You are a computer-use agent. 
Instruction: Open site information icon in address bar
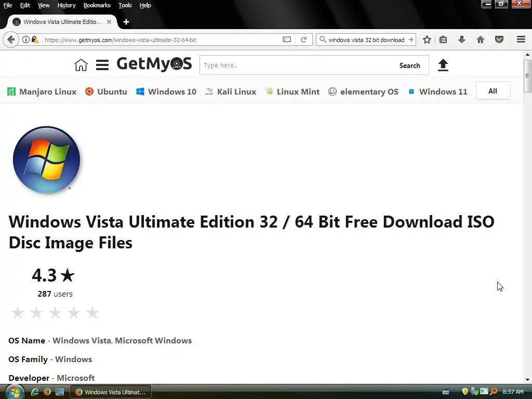pyautogui.click(x=26, y=39)
